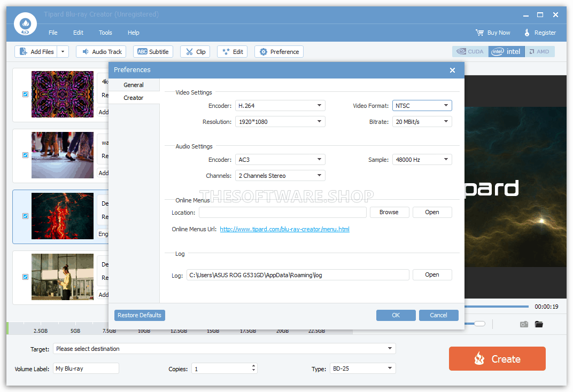Screen dimensions: 573x392
Task: Click Browse for online menus location
Action: [x=389, y=213]
